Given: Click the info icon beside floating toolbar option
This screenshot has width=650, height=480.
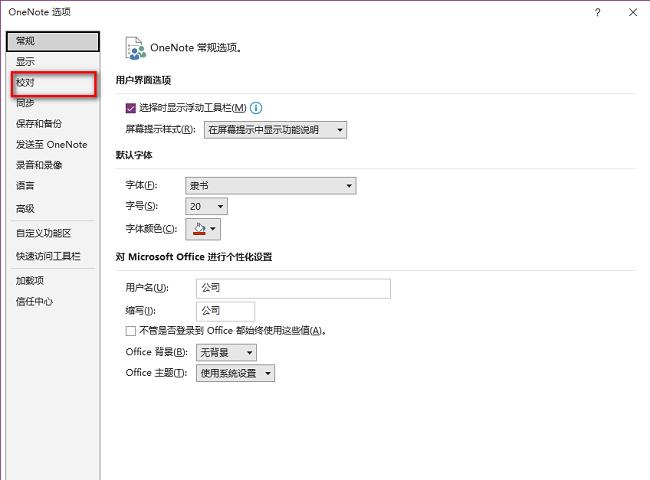Looking at the screenshot, I should (256, 108).
